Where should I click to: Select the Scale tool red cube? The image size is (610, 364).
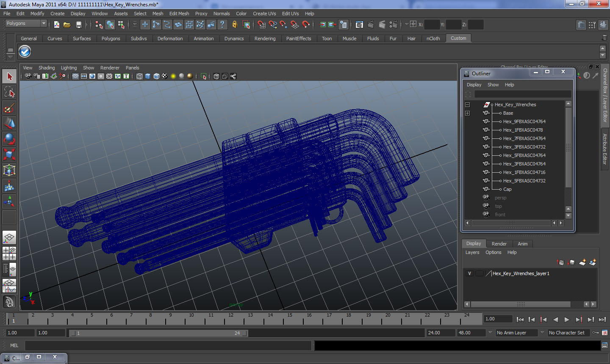[9, 154]
